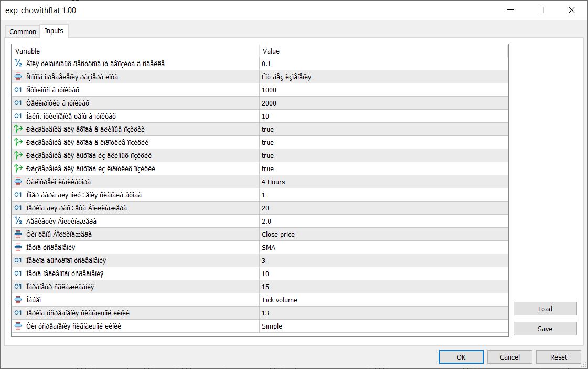Click the integer icon in the 1000 row
Image resolution: width=588 pixels, height=369 pixels.
[18, 90]
